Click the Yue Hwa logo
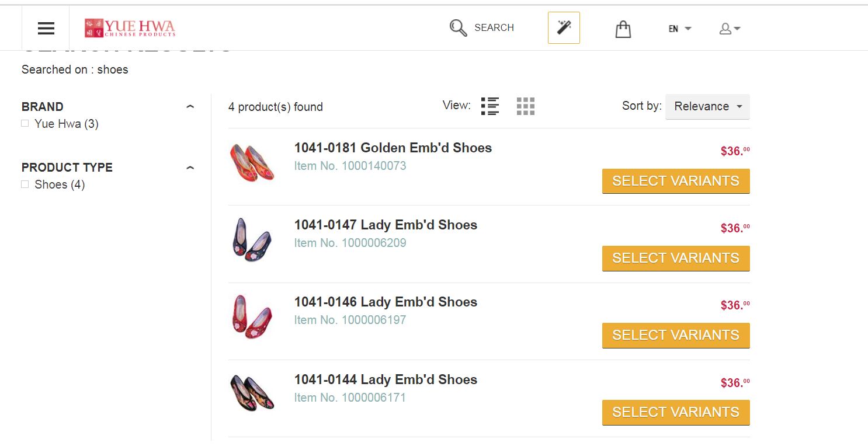This screenshot has width=868, height=446. point(130,27)
